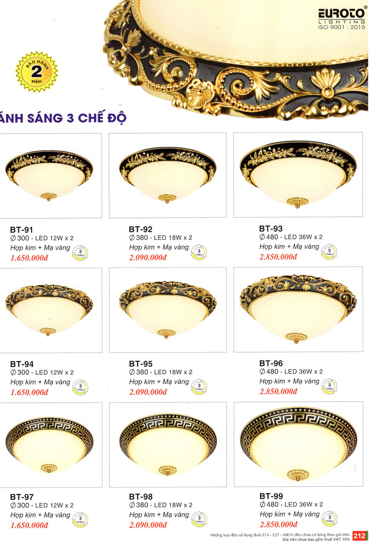Click the BT-93 price 2.850.000đ

pos(278,257)
